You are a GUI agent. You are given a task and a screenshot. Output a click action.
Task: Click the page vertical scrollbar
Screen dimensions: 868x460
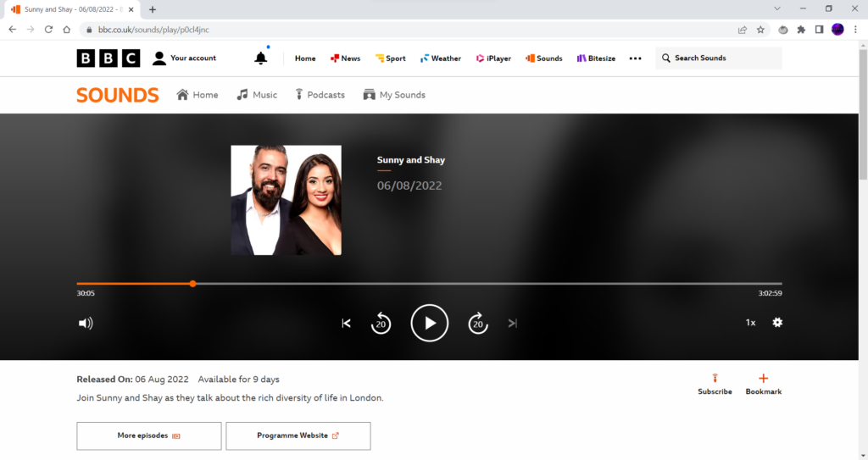pos(863,114)
